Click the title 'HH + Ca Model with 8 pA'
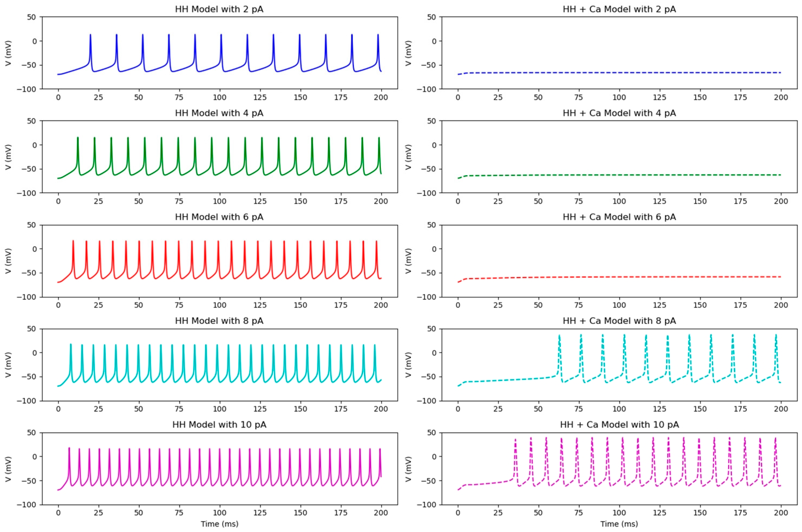This screenshot has height=532, width=802. (x=619, y=321)
